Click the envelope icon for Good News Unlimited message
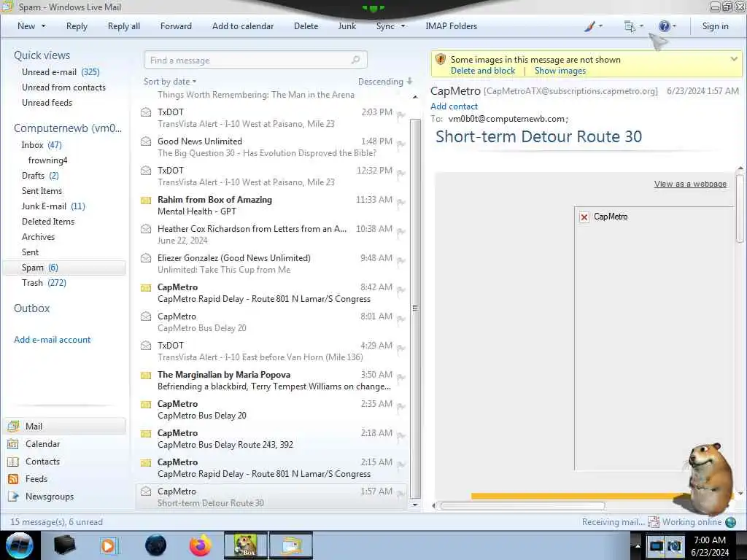This screenshot has width=747, height=560. tap(146, 141)
